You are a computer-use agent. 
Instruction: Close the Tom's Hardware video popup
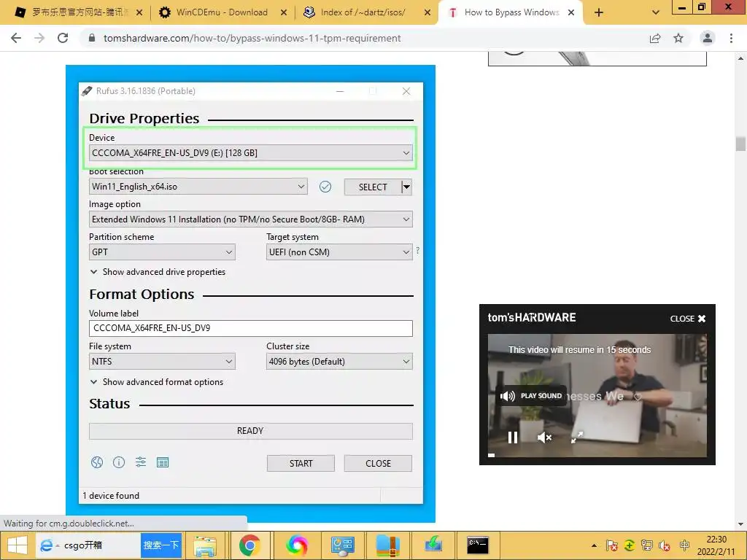coord(688,319)
